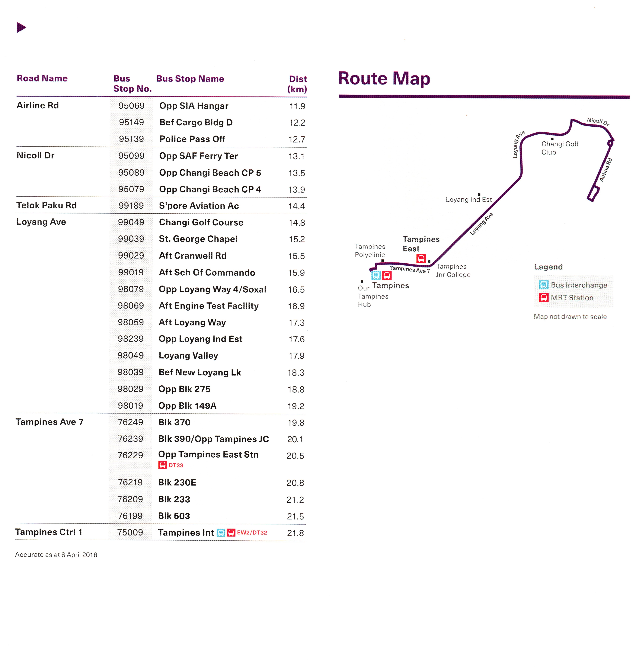Image resolution: width=639 pixels, height=672 pixels.
Task: Click the Opp SAF Ferry Ter stop name
Action: (199, 156)
